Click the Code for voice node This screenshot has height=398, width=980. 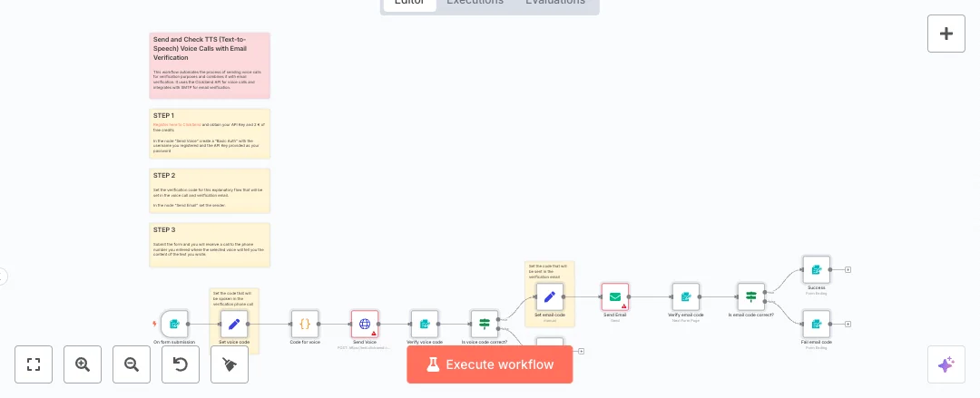point(305,324)
